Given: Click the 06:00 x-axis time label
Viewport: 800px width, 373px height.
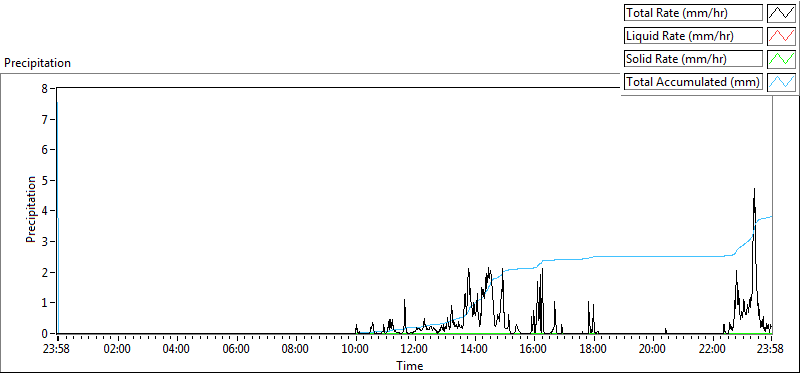Looking at the screenshot, I should [236, 350].
